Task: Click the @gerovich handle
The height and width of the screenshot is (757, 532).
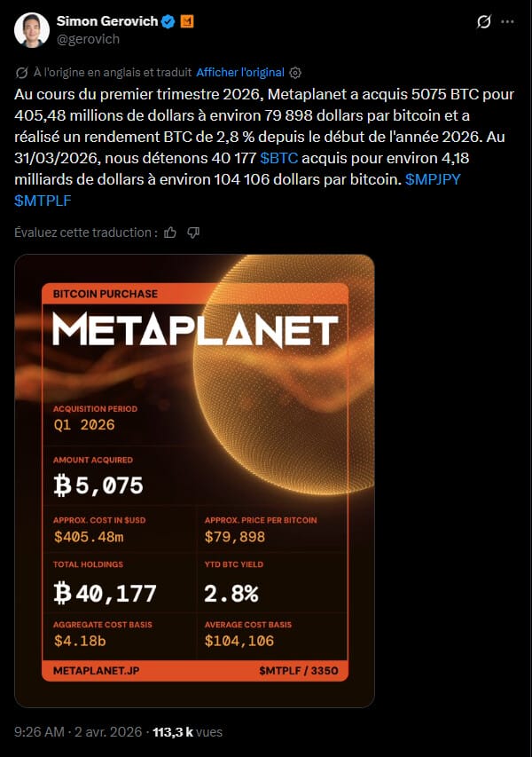Action: (88, 39)
